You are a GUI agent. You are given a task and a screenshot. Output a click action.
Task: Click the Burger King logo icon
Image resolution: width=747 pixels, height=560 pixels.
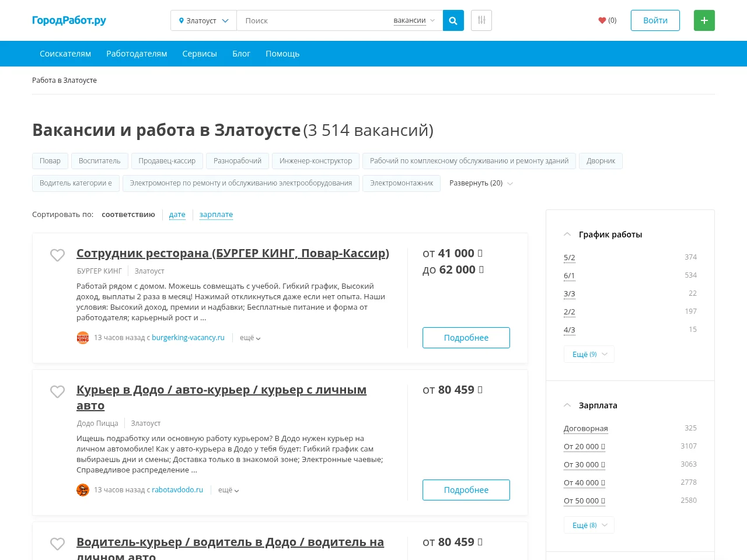click(83, 338)
